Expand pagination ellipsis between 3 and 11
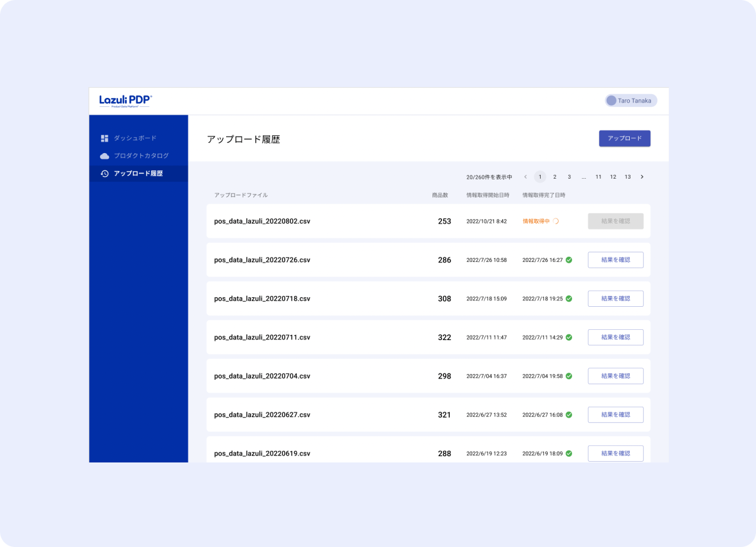This screenshot has height=547, width=756. pos(584,177)
